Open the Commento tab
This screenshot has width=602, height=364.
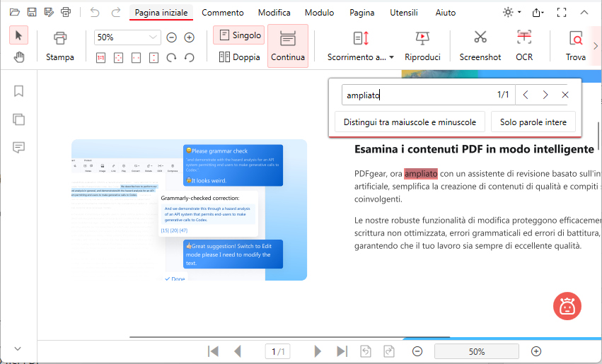coord(223,13)
